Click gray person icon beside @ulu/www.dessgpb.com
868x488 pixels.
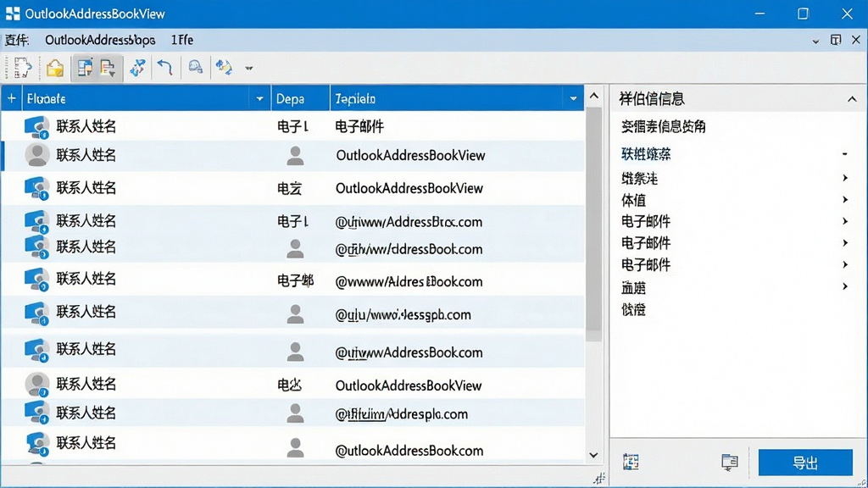(x=295, y=314)
